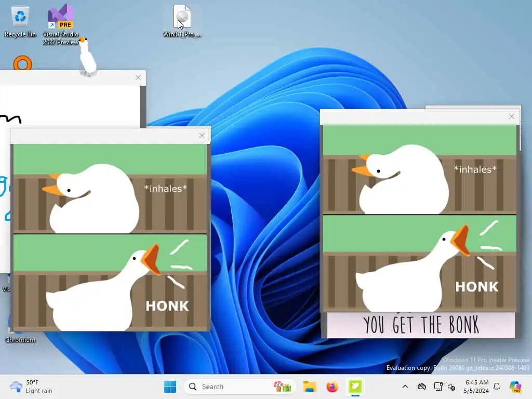The width and height of the screenshot is (532, 399).
Task: Open the notifications bell icon
Action: pyautogui.click(x=497, y=387)
